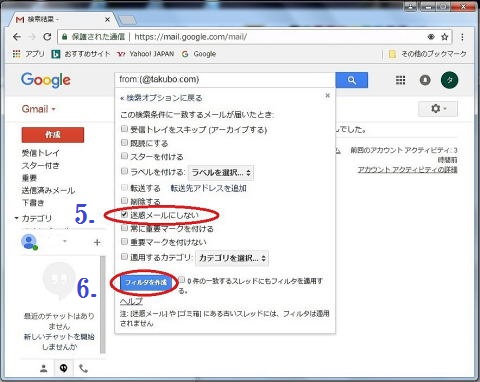480x382 pixels.
Task: Check the スターを付ける checkbox
Action: (x=124, y=156)
